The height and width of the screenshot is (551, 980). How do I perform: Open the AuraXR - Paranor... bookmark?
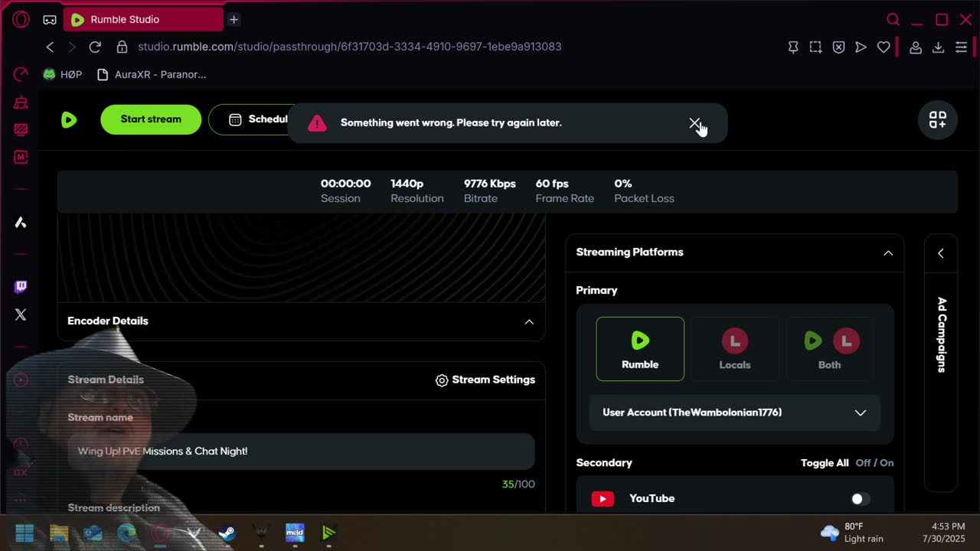(x=152, y=74)
